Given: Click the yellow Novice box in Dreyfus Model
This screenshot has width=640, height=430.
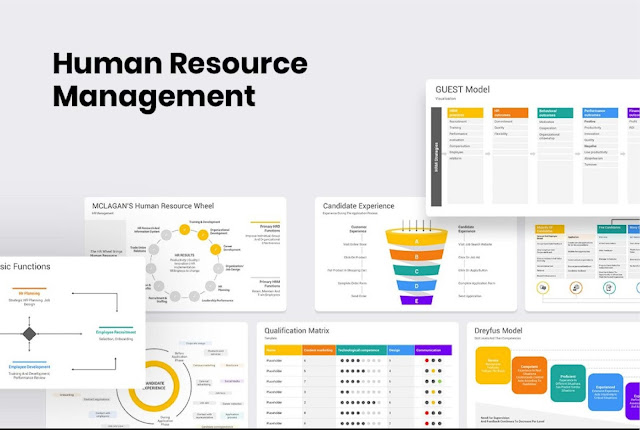Looking at the screenshot, I should pyautogui.click(x=493, y=365).
